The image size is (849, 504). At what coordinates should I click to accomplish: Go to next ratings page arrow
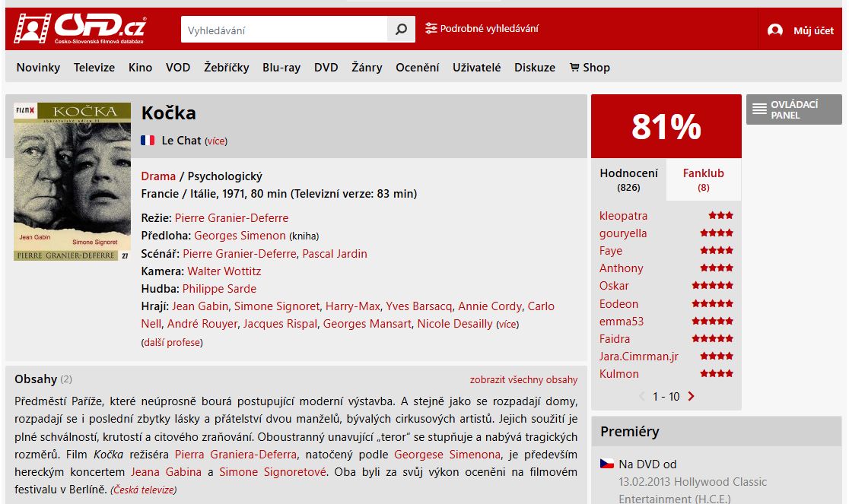[x=691, y=396]
